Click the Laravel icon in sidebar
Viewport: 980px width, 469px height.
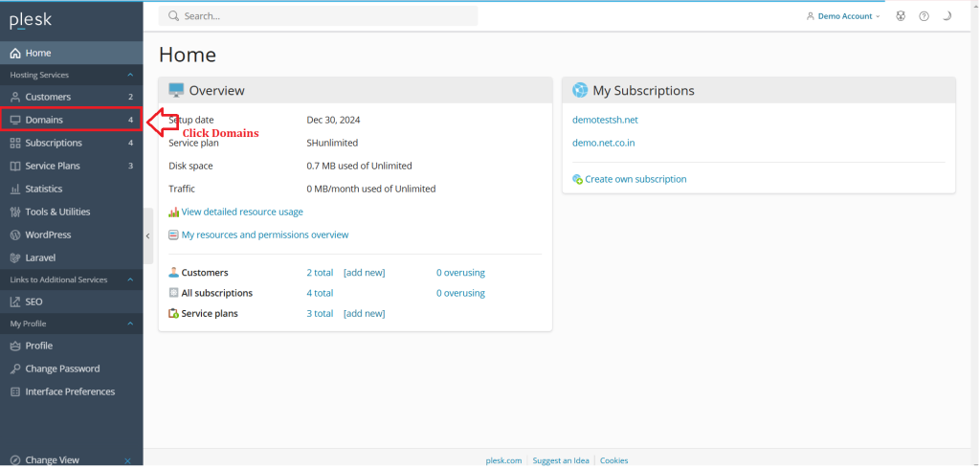click(15, 257)
